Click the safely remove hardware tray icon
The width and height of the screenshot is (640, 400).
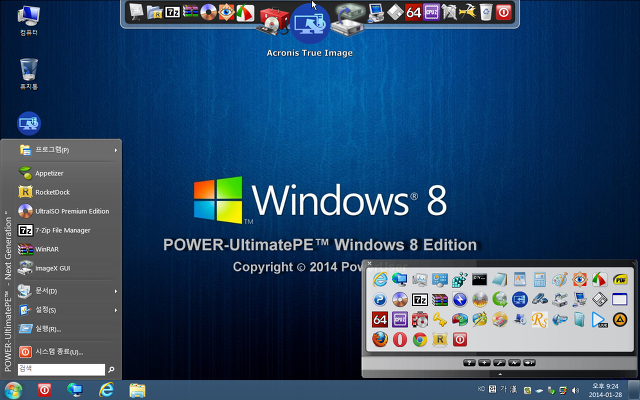(x=551, y=391)
